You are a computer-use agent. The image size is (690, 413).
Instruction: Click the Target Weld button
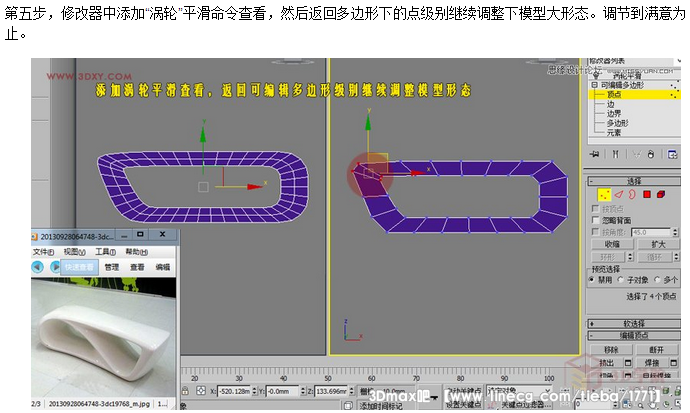point(657,375)
